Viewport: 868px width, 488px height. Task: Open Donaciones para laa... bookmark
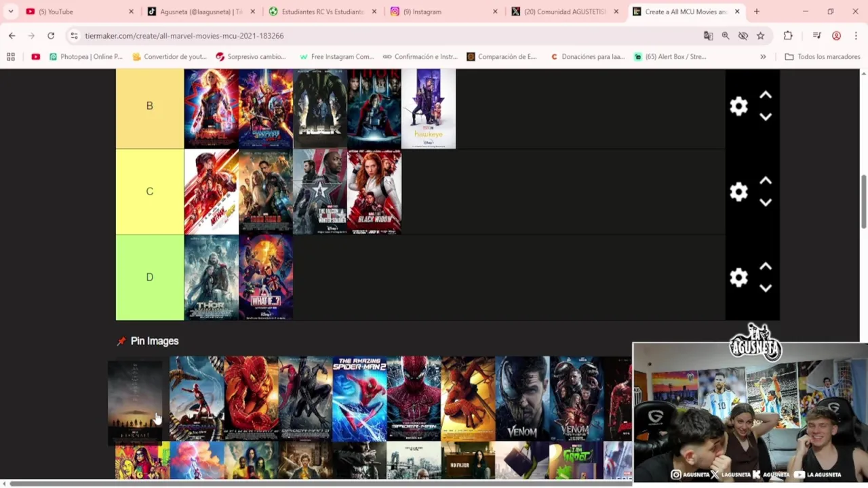point(587,57)
